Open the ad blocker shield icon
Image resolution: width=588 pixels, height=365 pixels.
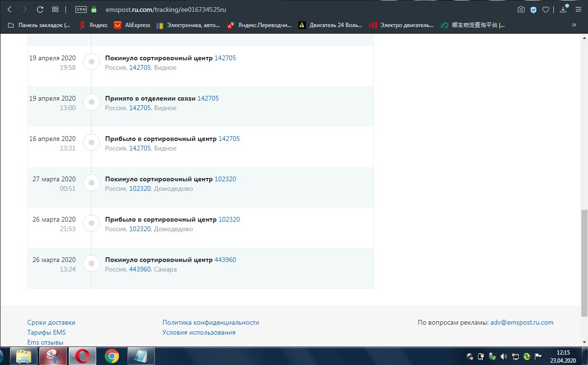pyautogui.click(x=533, y=9)
